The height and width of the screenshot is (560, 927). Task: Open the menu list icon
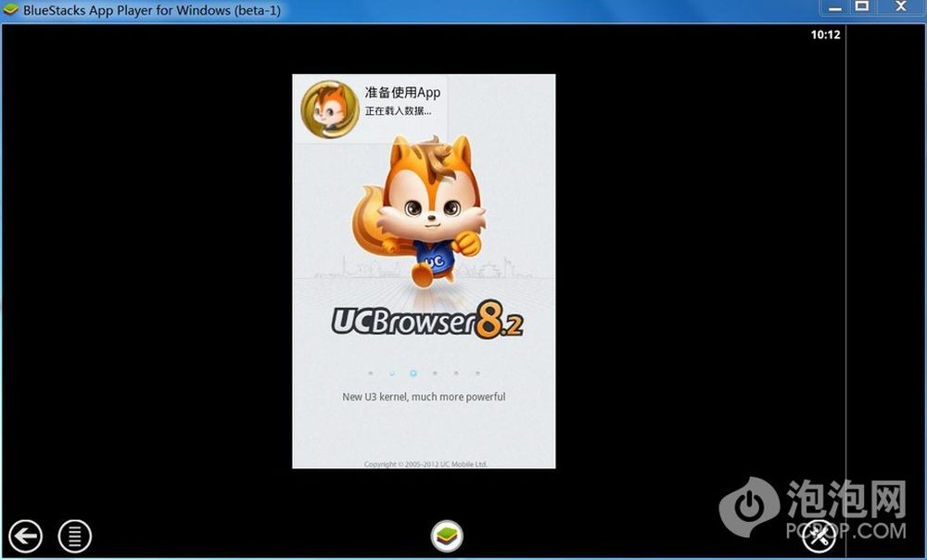coord(74,535)
